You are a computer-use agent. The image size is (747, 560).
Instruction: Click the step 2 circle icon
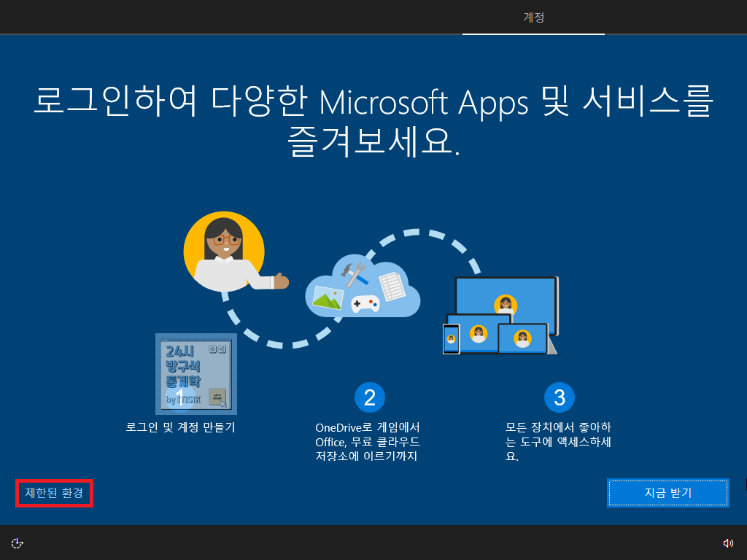click(x=370, y=397)
